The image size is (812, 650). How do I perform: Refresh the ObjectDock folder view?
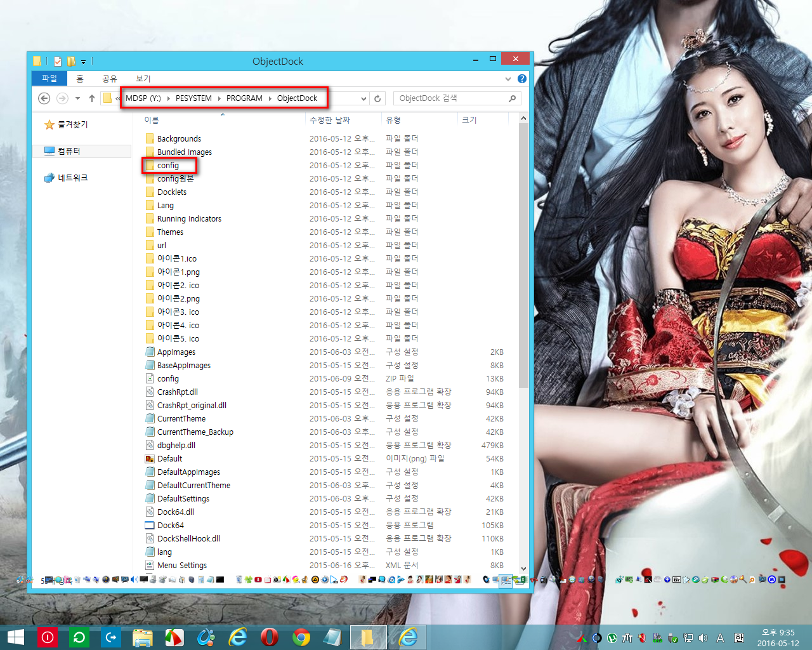click(377, 98)
